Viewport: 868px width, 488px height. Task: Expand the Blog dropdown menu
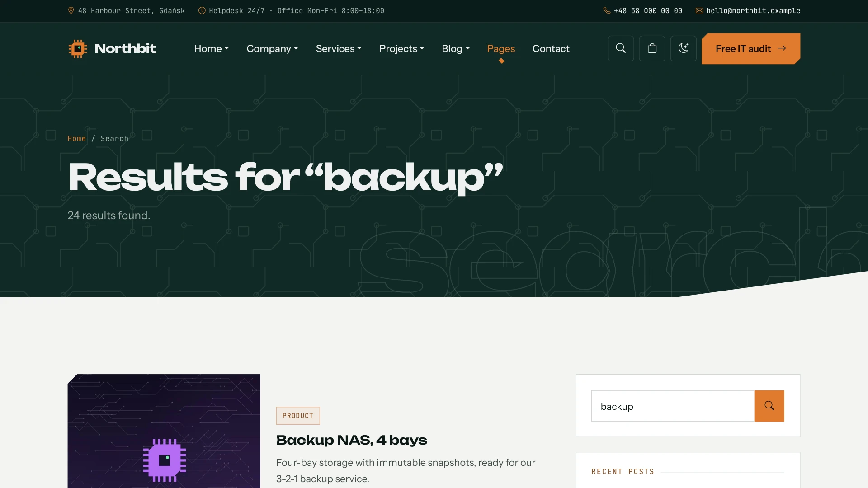[456, 48]
